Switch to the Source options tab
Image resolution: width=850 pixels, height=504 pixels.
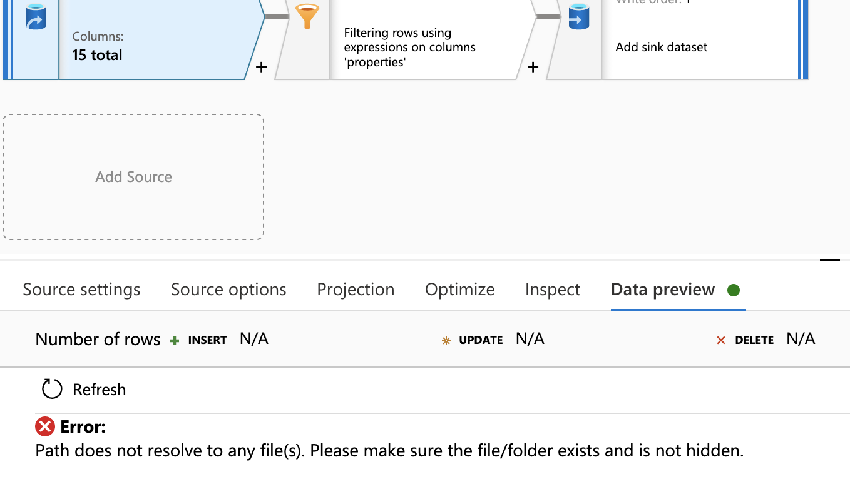(x=228, y=290)
